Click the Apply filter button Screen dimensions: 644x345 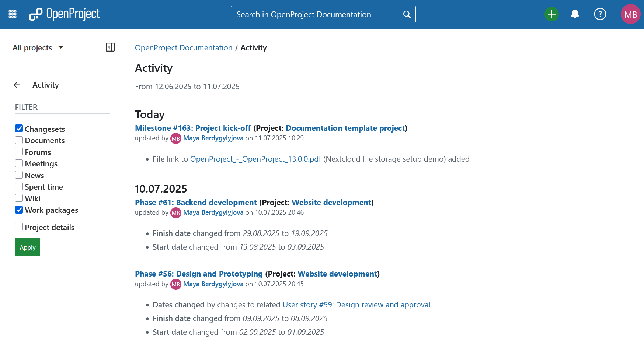point(28,247)
